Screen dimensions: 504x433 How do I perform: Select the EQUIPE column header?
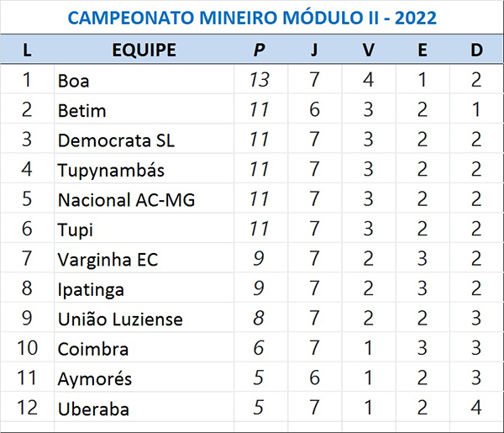coord(144,50)
